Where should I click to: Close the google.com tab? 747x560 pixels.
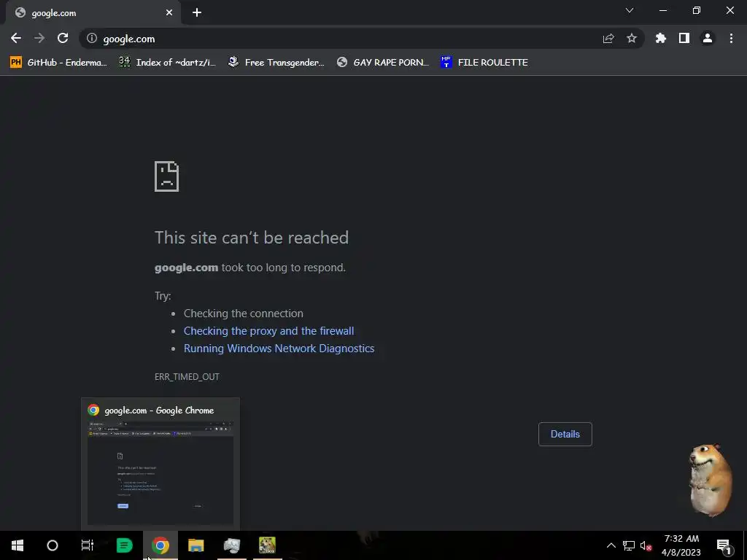tap(169, 13)
